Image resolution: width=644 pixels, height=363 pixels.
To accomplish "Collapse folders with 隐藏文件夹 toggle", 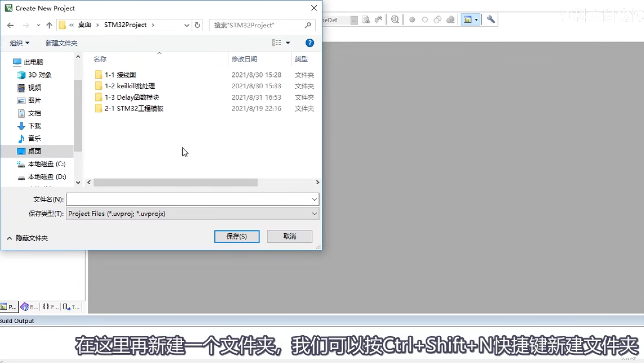I will coord(28,238).
